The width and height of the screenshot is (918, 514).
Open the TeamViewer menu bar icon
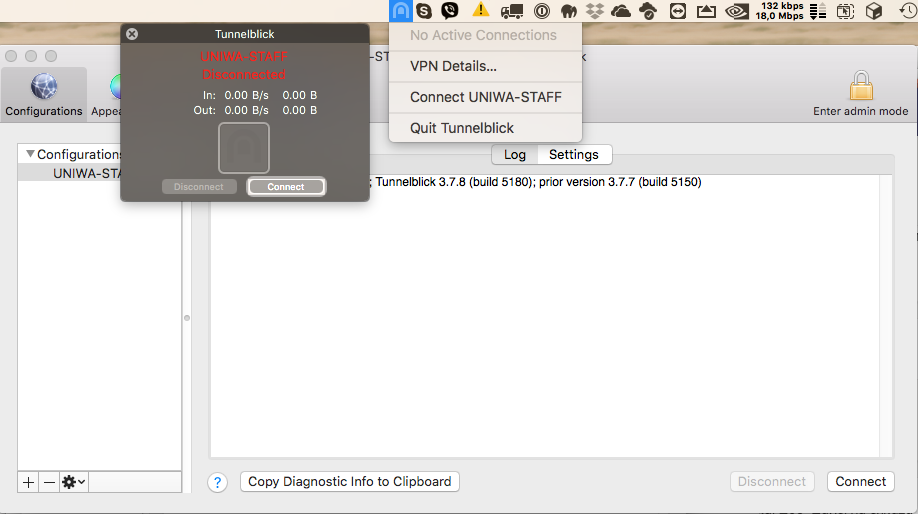pos(677,11)
